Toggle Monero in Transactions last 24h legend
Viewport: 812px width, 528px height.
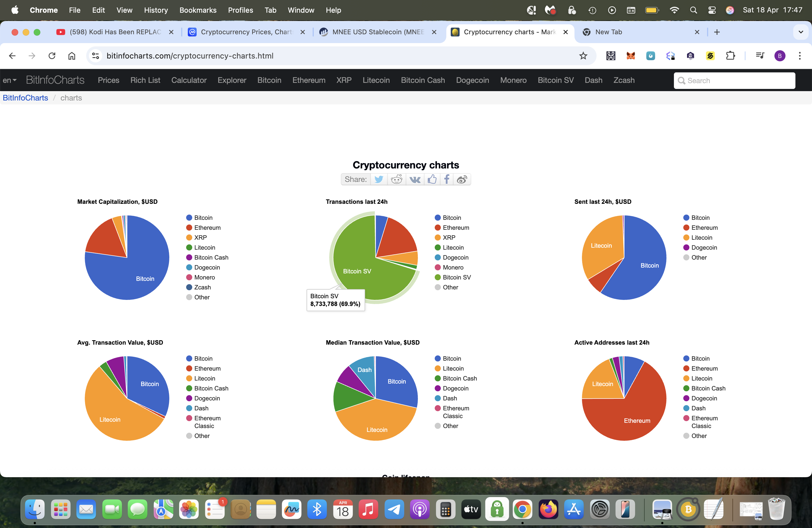pyautogui.click(x=449, y=267)
